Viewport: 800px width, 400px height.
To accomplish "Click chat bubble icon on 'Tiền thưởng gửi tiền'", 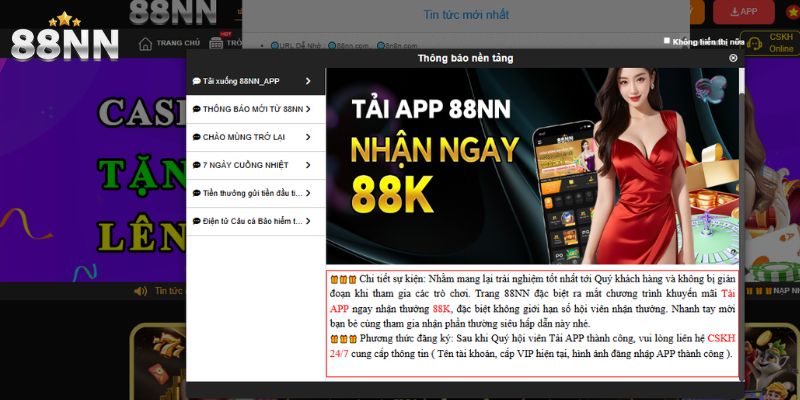I will pyautogui.click(x=196, y=193).
